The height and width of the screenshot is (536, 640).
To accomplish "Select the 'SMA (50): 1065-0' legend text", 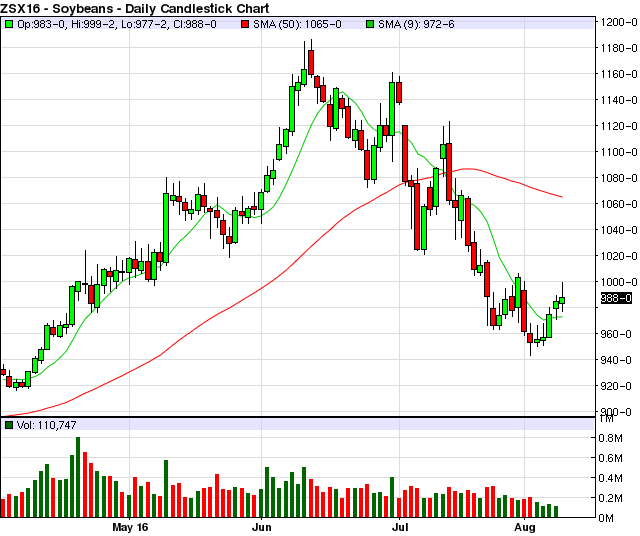I will (297, 24).
